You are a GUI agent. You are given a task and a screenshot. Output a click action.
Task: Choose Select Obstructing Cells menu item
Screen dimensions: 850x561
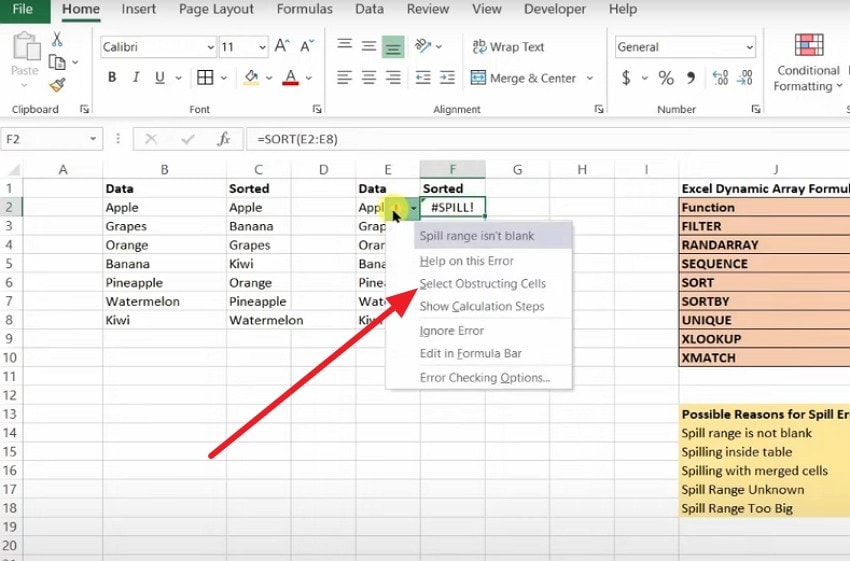[x=482, y=283]
